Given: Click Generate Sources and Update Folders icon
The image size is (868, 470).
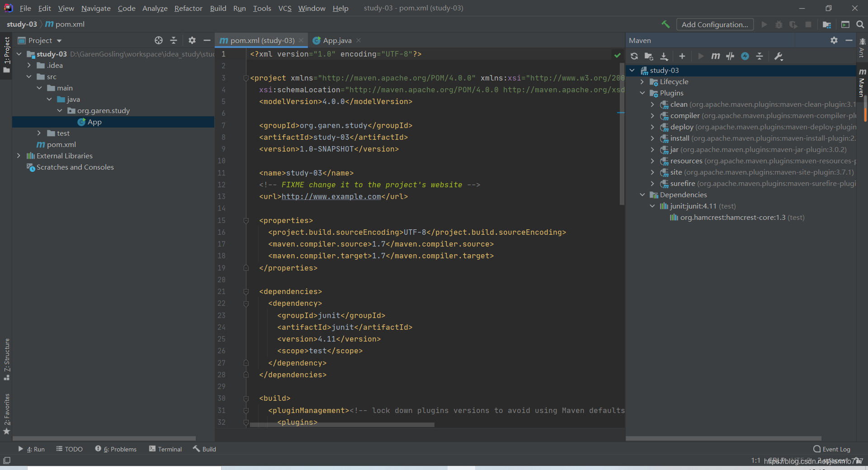Looking at the screenshot, I should click(649, 56).
